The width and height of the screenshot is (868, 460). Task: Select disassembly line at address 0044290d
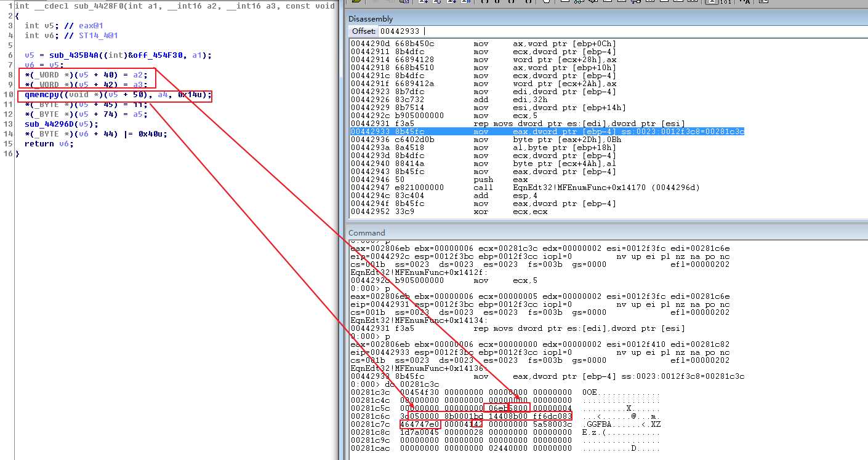tap(483, 44)
